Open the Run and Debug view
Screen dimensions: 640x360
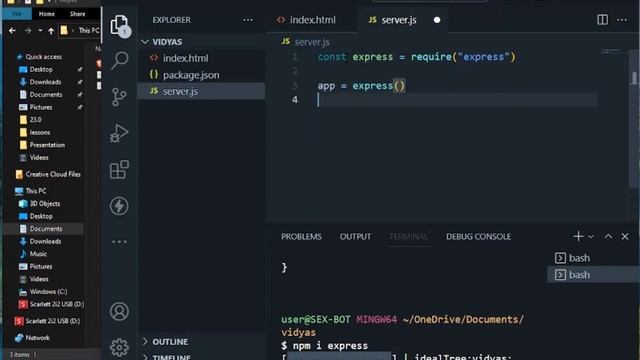tap(119, 133)
